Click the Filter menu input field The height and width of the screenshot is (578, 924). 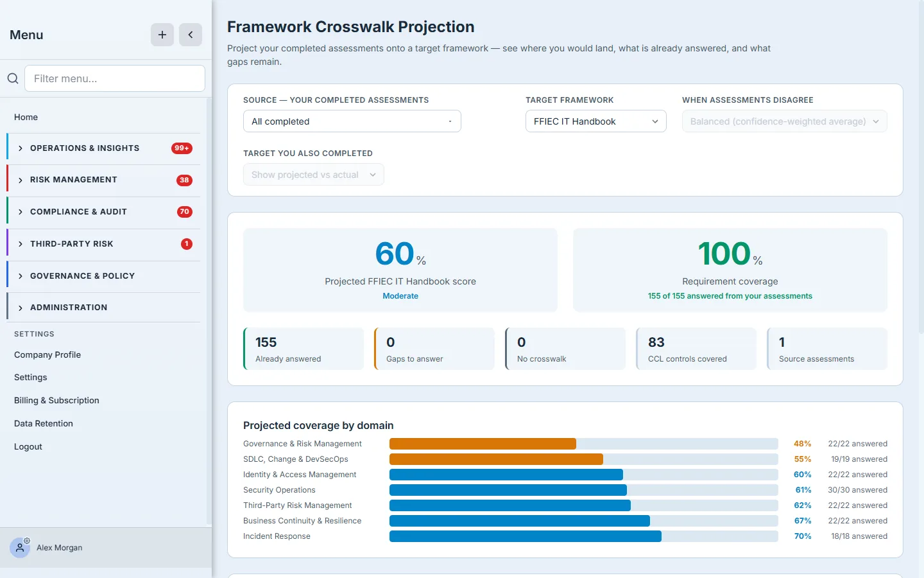coord(115,78)
